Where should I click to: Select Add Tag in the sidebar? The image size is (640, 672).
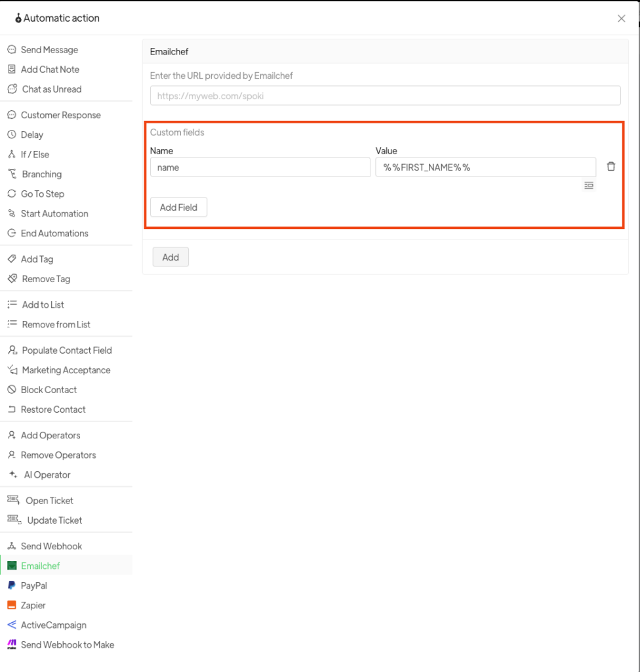pos(37,259)
